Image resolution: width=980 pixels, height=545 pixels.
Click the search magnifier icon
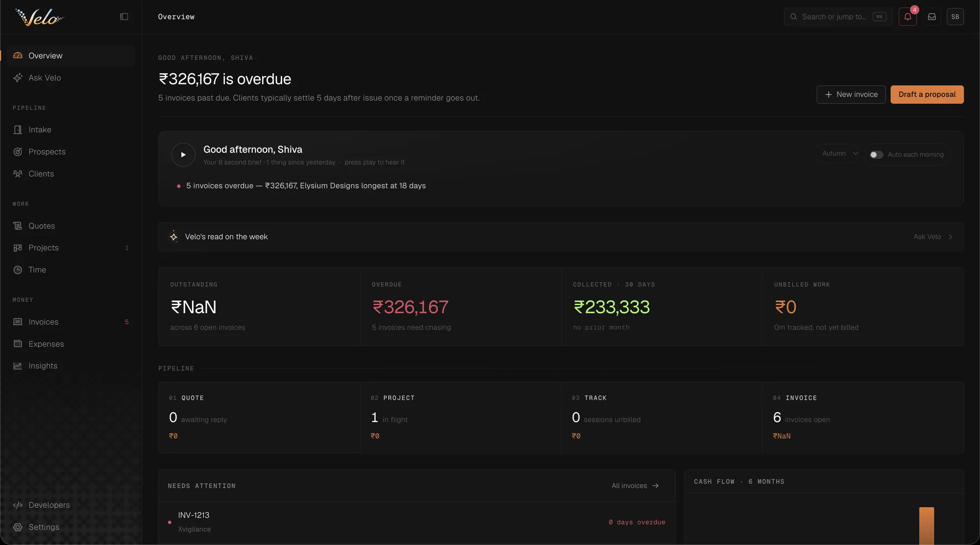[x=793, y=17]
